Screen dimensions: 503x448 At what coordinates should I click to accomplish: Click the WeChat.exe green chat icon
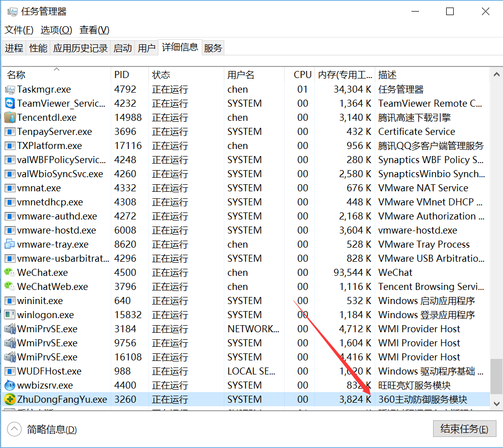[10, 272]
